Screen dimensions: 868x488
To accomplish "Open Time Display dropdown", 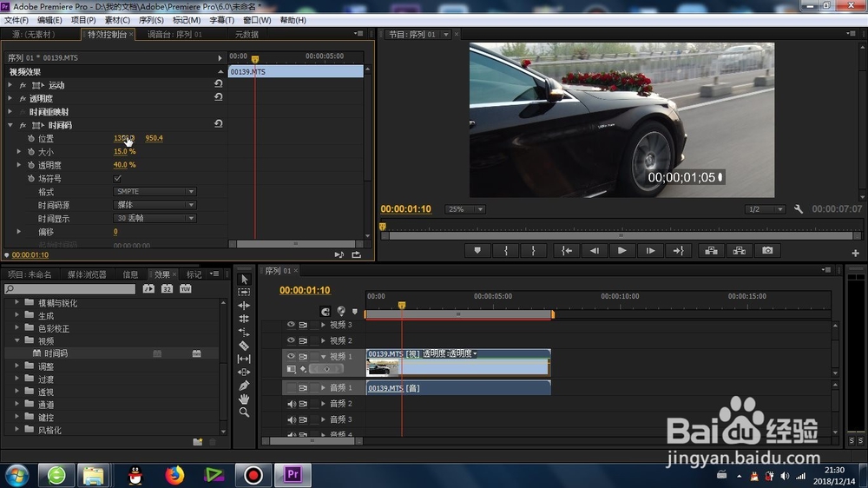I will tap(155, 218).
